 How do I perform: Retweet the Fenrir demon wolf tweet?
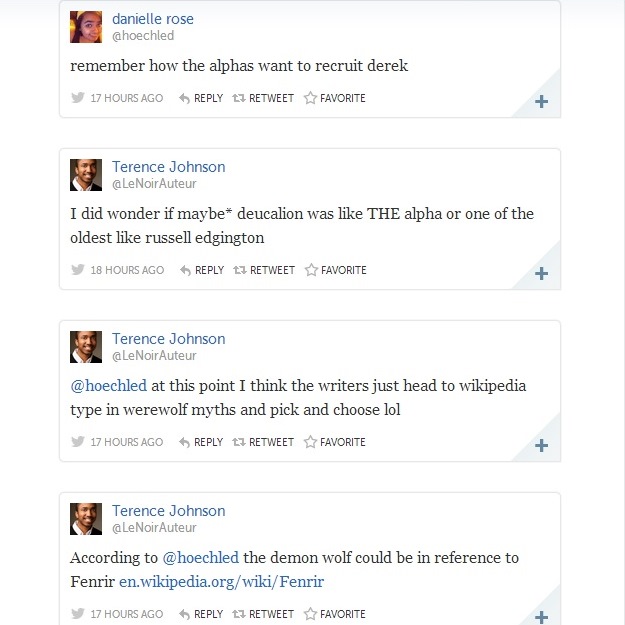pyautogui.click(x=264, y=614)
